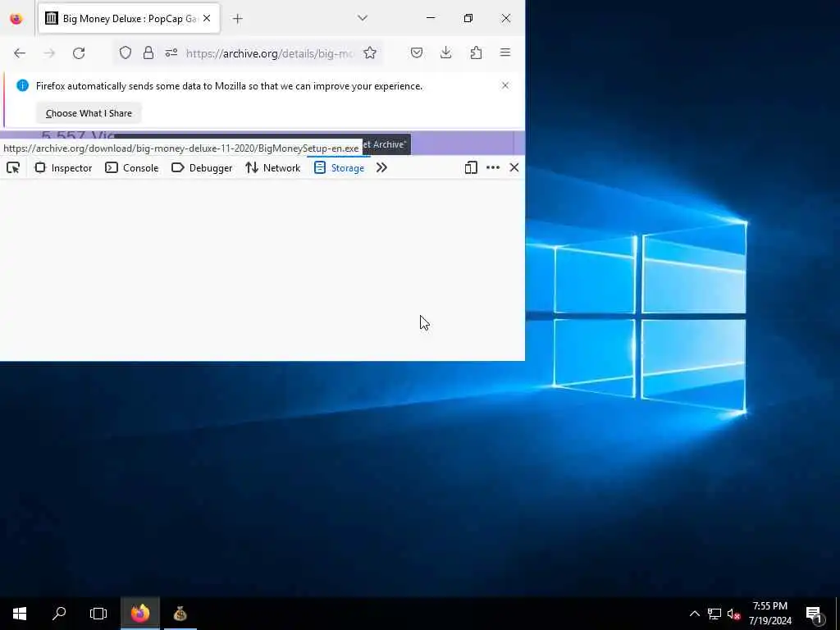Show hidden system tray icons
840x630 pixels.
tap(694, 614)
